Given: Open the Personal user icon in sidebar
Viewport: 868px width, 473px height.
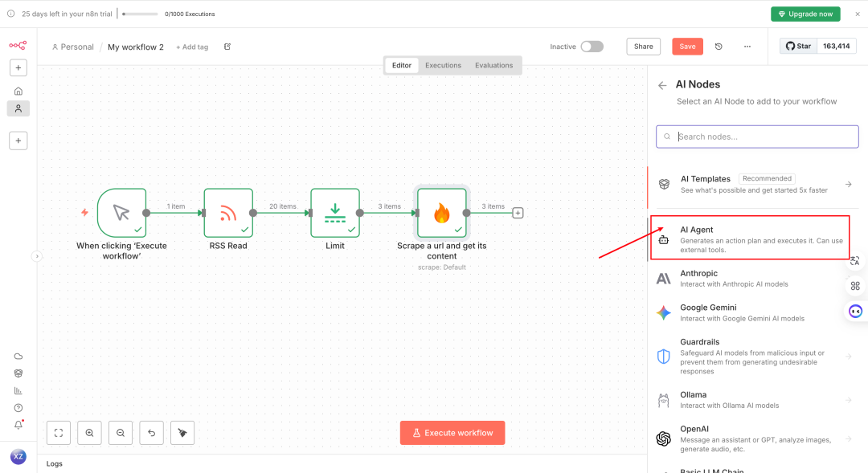Looking at the screenshot, I should 18,108.
